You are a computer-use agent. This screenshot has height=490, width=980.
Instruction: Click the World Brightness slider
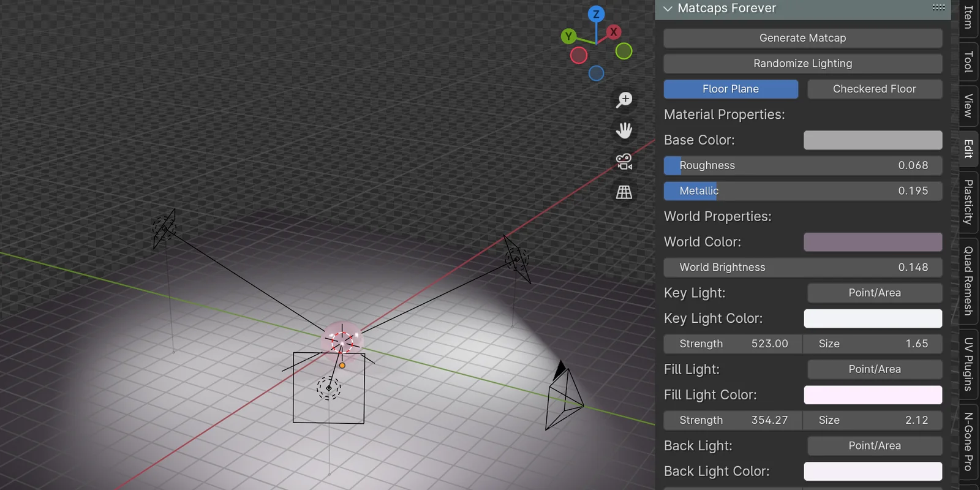point(802,268)
